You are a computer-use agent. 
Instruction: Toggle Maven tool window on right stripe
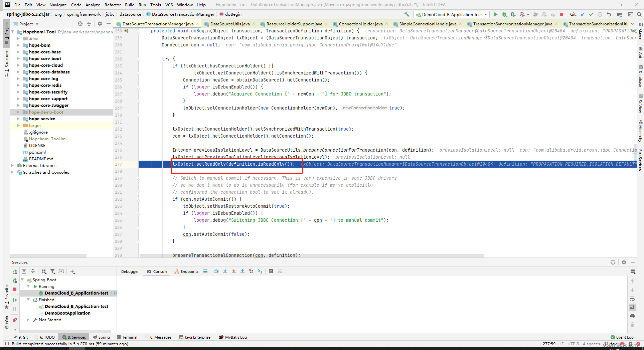[x=640, y=32]
